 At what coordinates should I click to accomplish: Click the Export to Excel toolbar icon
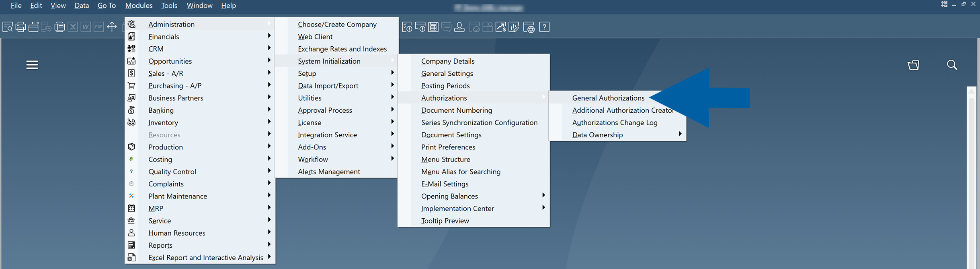(x=73, y=27)
